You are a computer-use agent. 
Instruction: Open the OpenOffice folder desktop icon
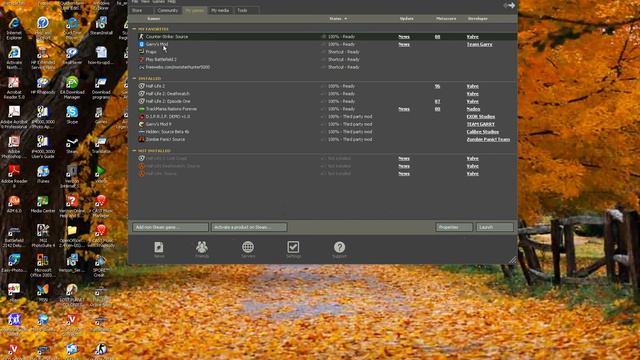click(x=72, y=231)
